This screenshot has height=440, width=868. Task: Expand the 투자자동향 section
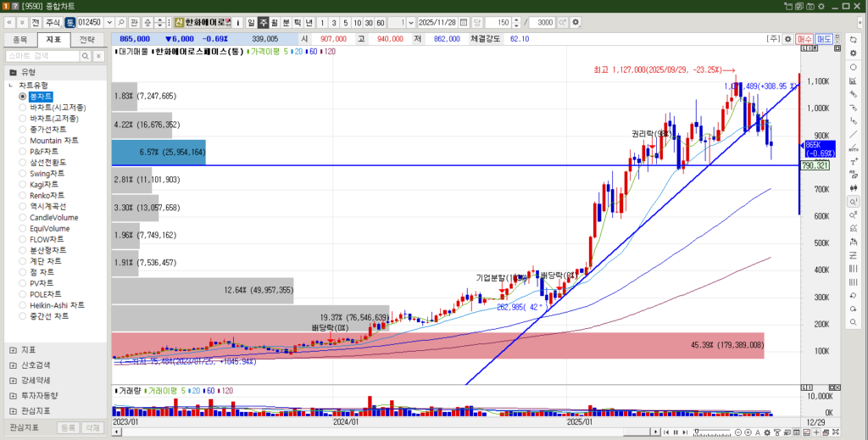(x=40, y=395)
